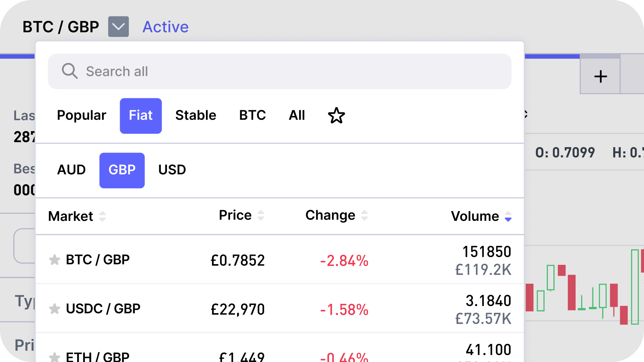644x362 pixels.
Task: Click the Active status link
Action: [165, 27]
